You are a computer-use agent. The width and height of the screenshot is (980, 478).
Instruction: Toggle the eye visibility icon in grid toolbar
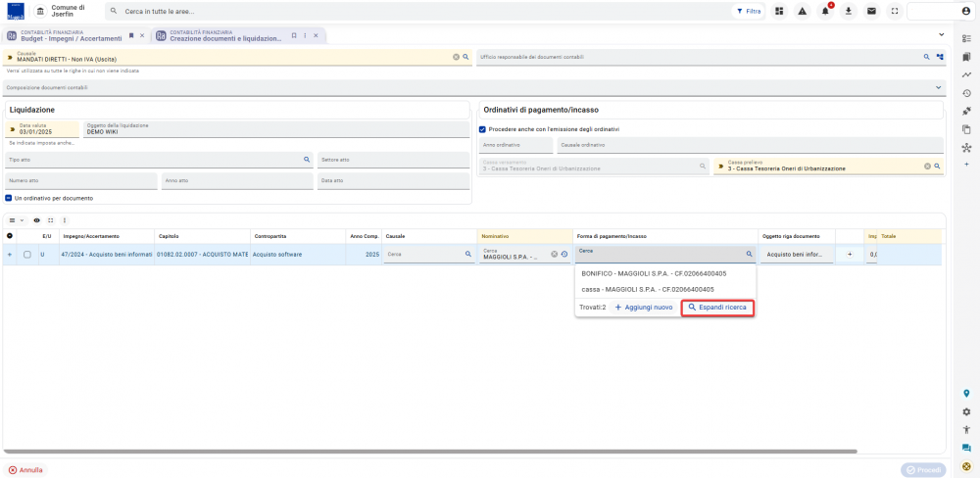(37, 220)
